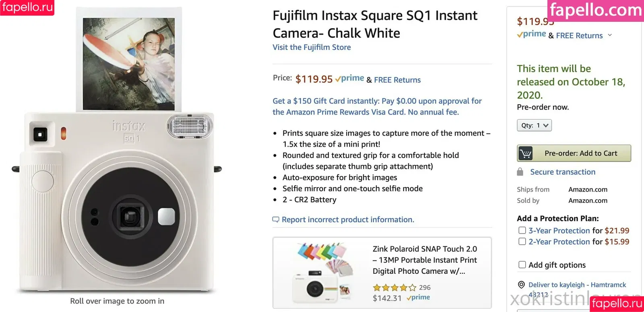Expand the chevron next to FREE Returns
Image resolution: width=644 pixels, height=312 pixels.
pos(610,35)
